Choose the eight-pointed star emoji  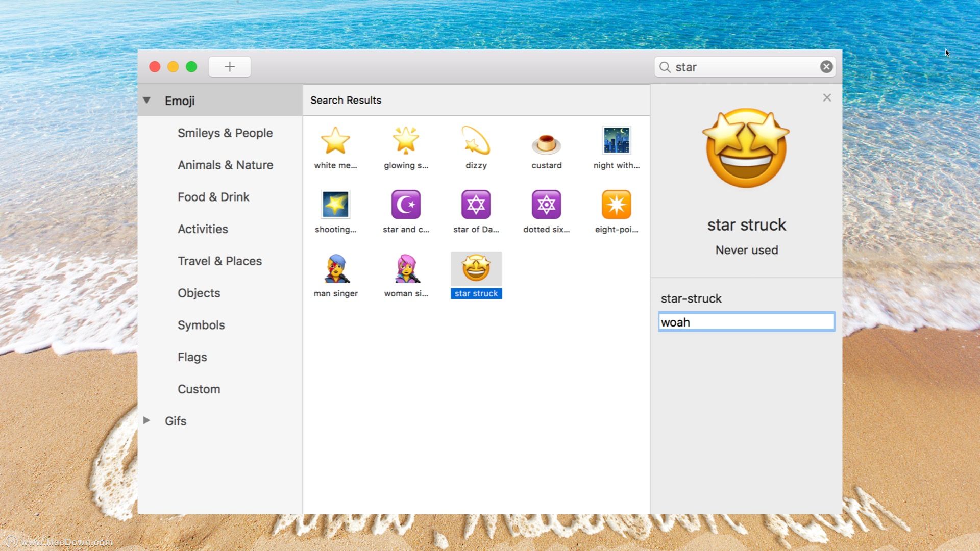(x=616, y=205)
